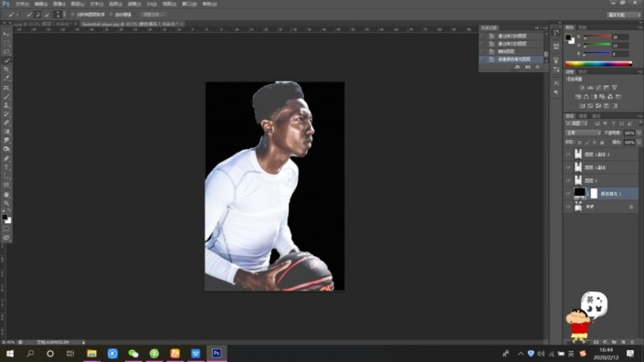Open the layer filter type dropdown
This screenshot has height=362, width=644.
576,123
